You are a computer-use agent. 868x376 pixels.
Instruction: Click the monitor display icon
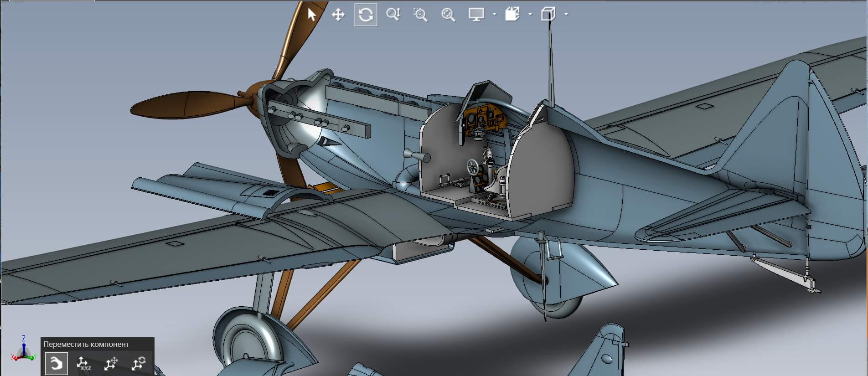coord(476,15)
